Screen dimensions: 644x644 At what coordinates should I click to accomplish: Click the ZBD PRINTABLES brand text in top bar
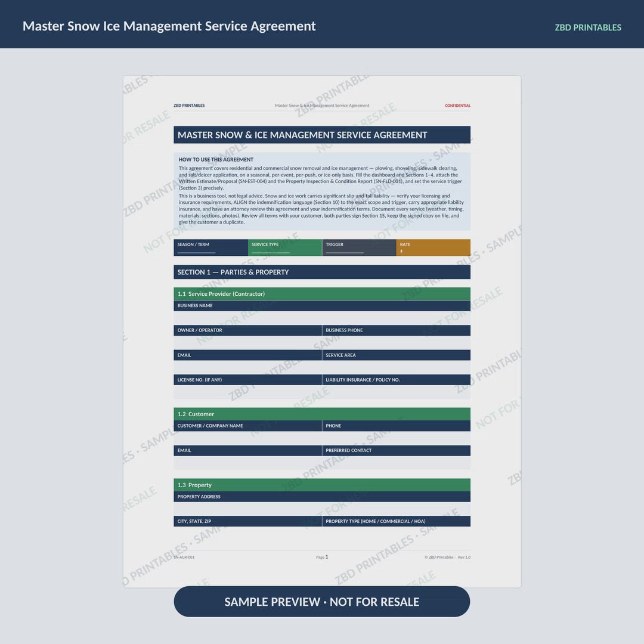pos(588,27)
